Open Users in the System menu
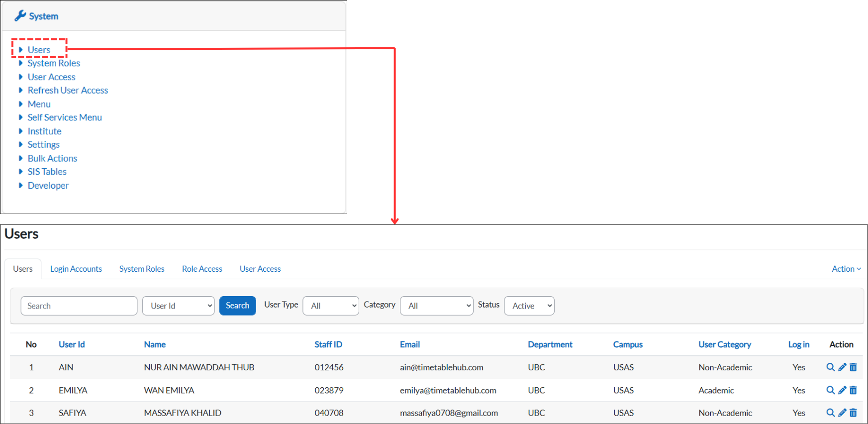Viewport: 868px width, 424px height. click(x=39, y=50)
